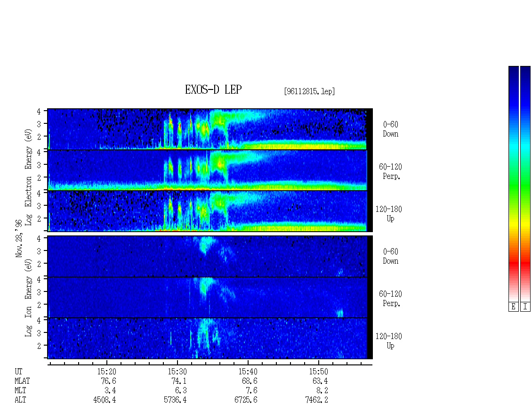Click the MLT value 7.6

tap(251, 391)
